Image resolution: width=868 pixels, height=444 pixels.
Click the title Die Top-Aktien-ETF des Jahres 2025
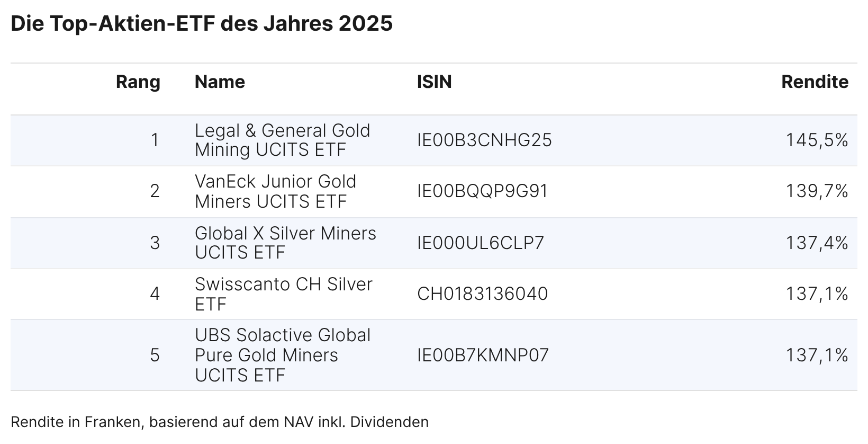(202, 24)
